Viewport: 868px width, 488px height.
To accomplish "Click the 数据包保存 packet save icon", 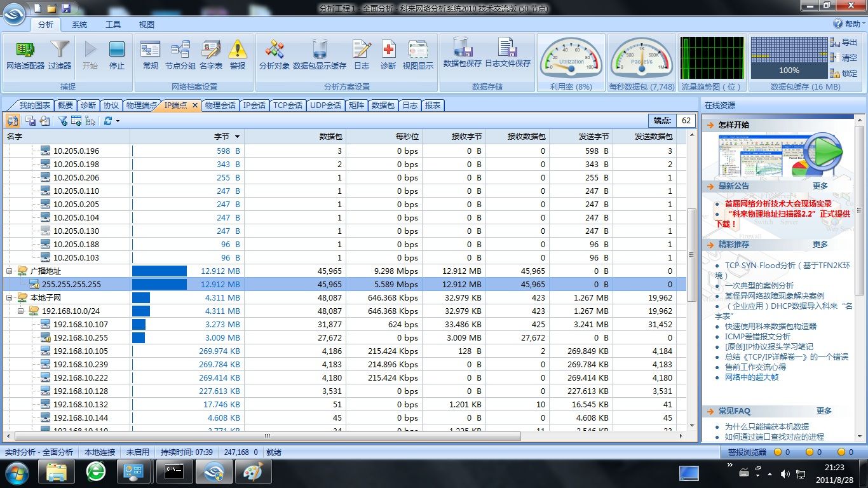I will pyautogui.click(x=462, y=53).
